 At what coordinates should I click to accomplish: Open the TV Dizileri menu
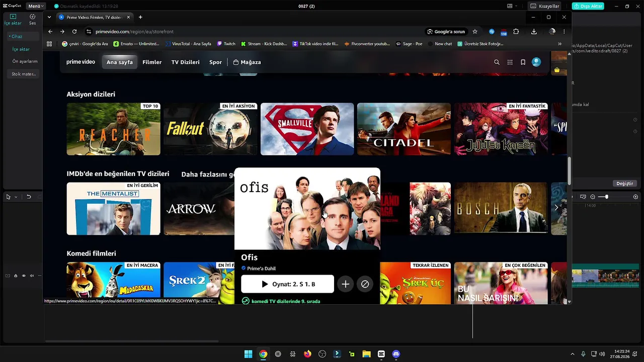pyautogui.click(x=185, y=62)
